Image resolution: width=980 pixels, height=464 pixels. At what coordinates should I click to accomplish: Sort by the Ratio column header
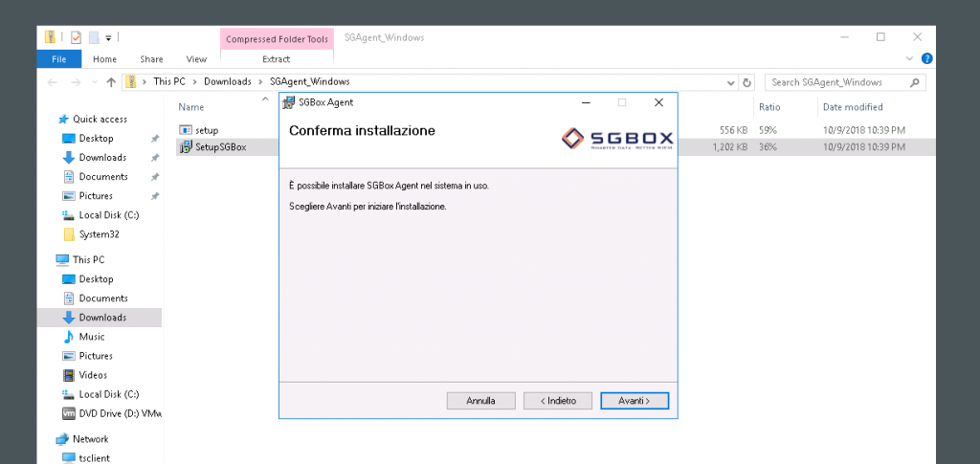coord(769,107)
